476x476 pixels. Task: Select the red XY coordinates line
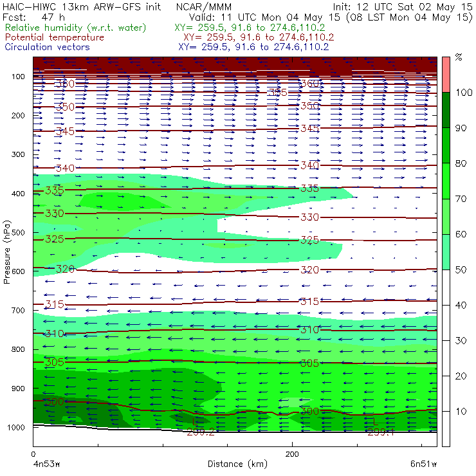(259, 37)
